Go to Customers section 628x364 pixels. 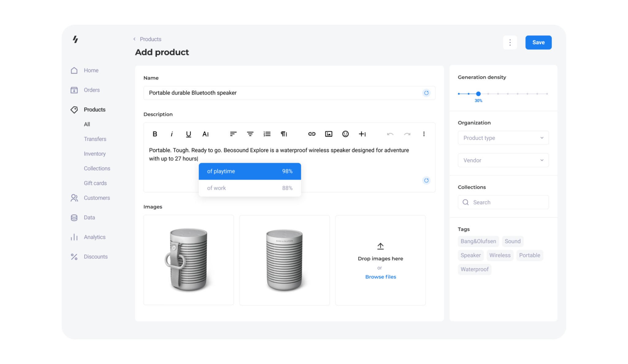pos(90,198)
